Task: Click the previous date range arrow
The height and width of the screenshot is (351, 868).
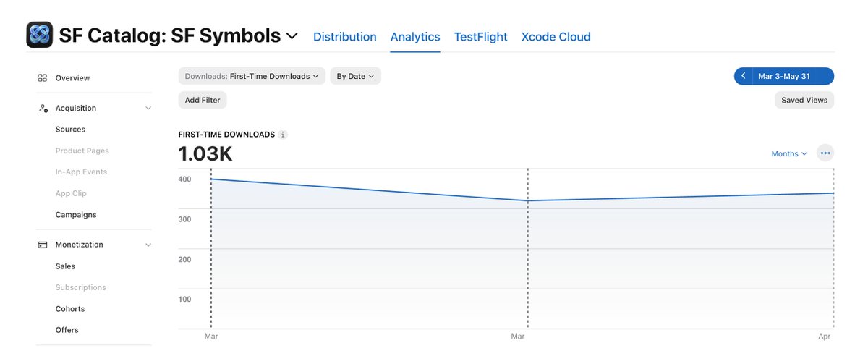Action: click(743, 76)
